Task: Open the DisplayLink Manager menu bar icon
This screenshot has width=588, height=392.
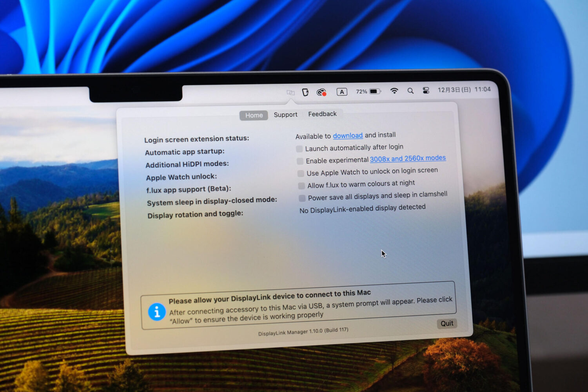Action: pos(290,93)
